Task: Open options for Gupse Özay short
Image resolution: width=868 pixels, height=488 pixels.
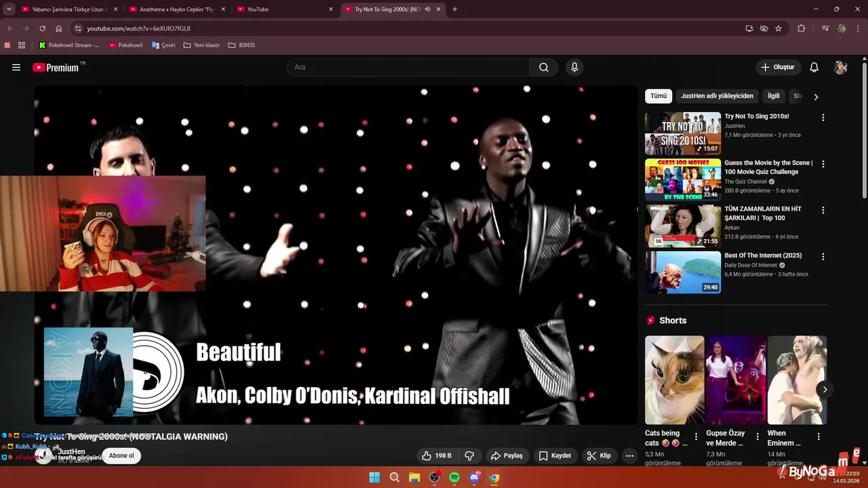Action: coord(757,436)
